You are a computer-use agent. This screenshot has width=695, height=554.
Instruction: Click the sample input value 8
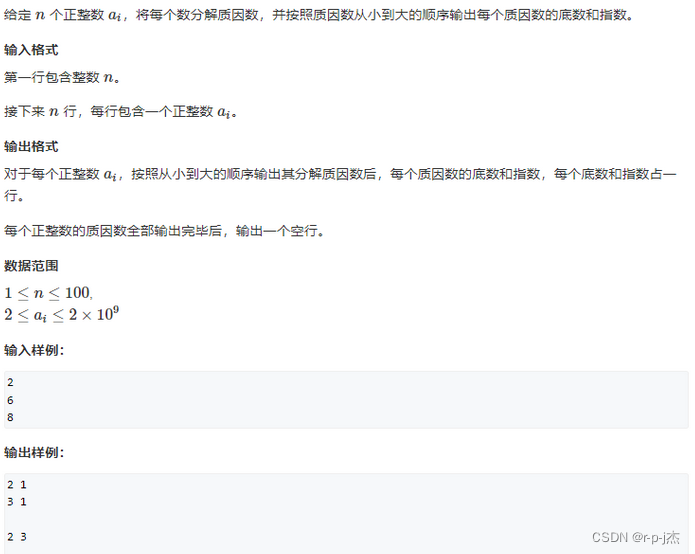[x=10, y=417]
